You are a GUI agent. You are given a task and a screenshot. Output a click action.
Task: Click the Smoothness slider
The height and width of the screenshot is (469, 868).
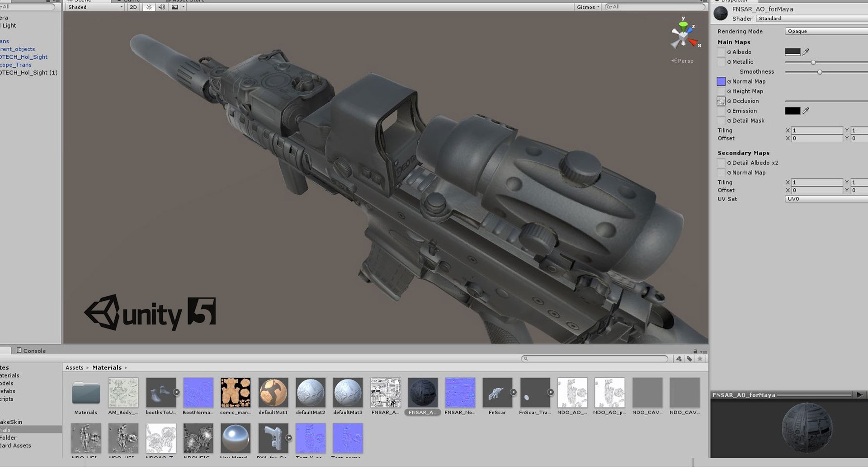pyautogui.click(x=826, y=72)
